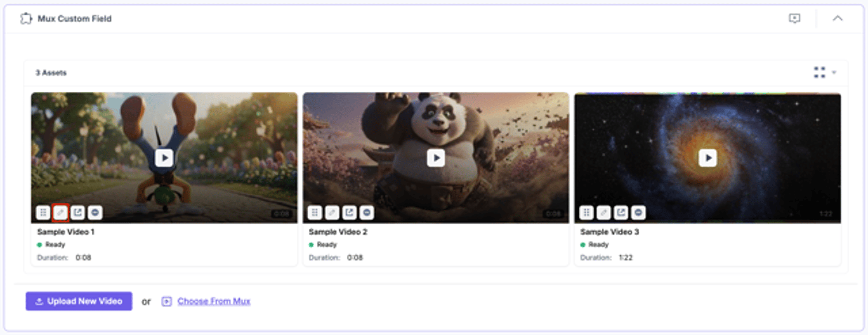Click Duration 1:22 under Sample Video 3
Viewport: 868px width, 335px height.
(606, 258)
